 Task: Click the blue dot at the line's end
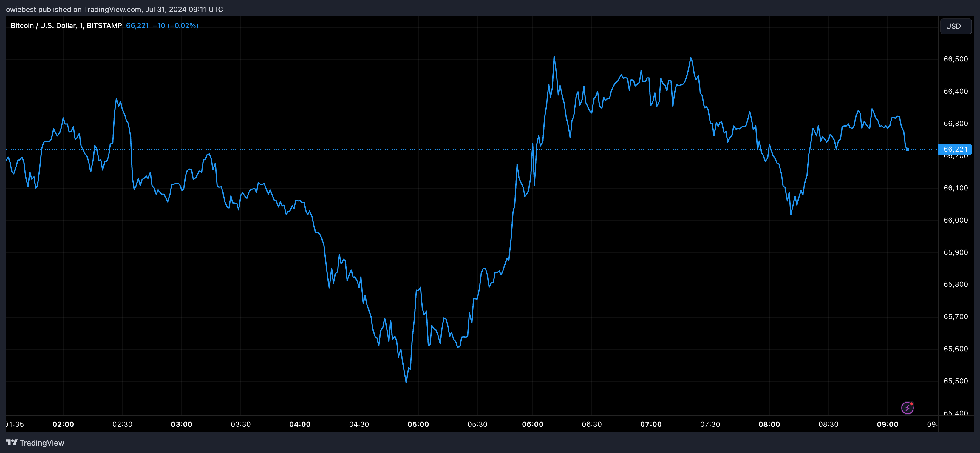[907, 149]
